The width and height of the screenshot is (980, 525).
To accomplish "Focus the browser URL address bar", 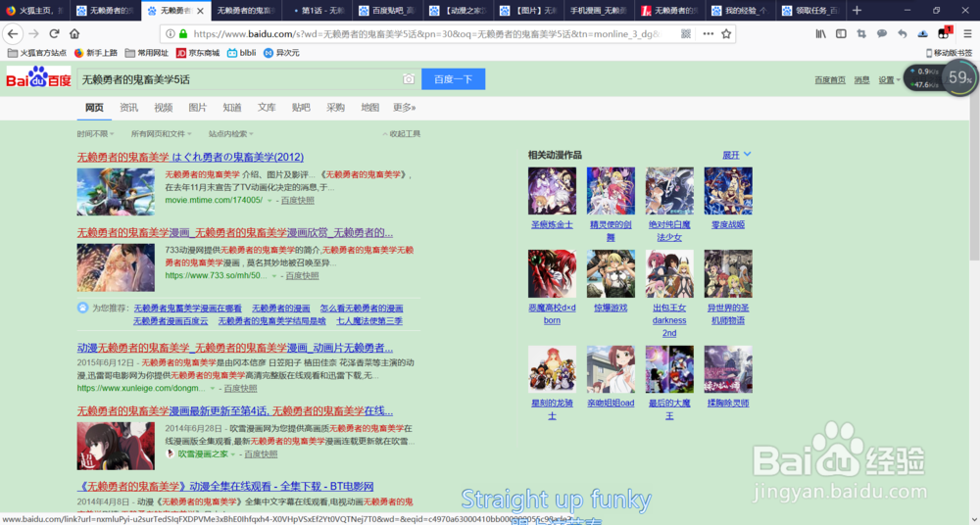I will pyautogui.click(x=425, y=33).
